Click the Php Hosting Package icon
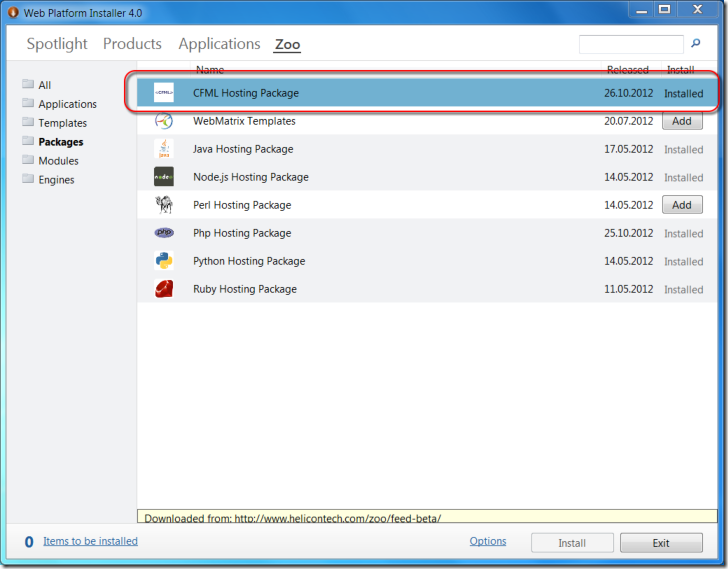 164,233
